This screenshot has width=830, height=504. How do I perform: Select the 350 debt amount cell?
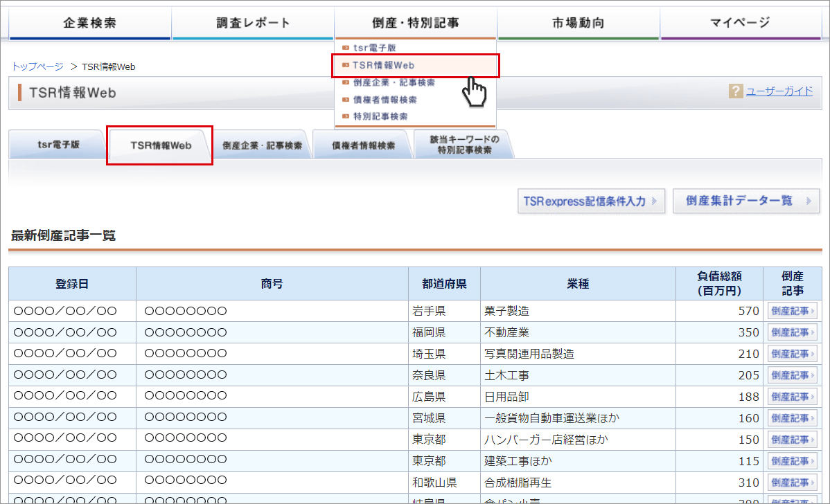coord(719,332)
